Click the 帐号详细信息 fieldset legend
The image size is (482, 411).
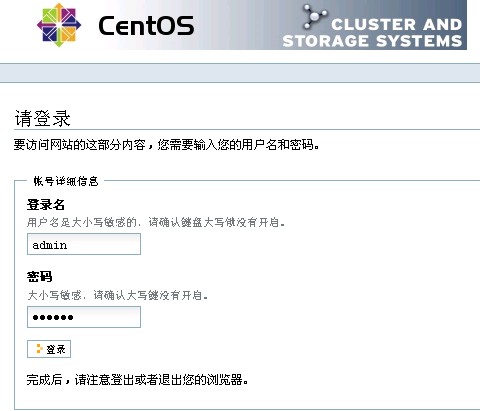click(x=66, y=181)
